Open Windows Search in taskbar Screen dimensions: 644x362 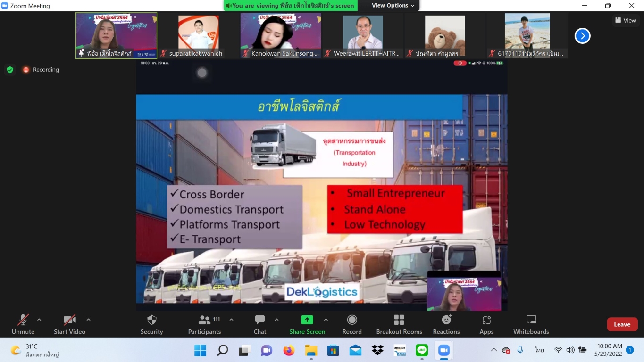(x=222, y=350)
